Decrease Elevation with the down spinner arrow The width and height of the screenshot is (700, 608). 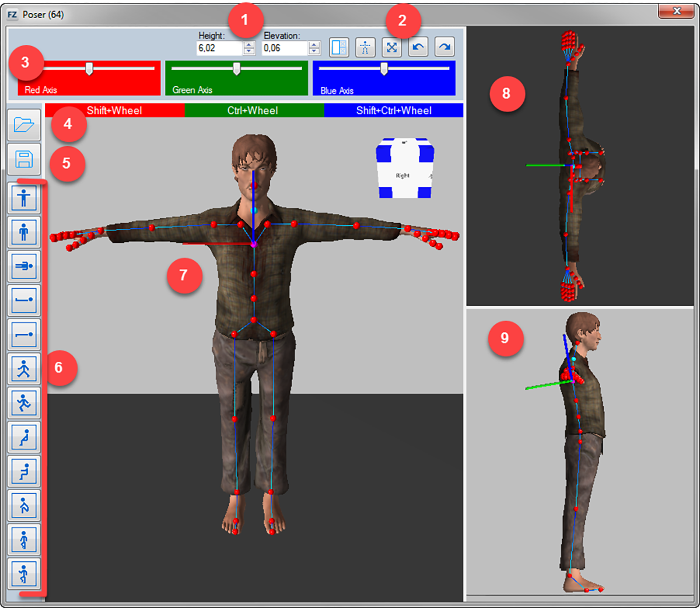314,51
